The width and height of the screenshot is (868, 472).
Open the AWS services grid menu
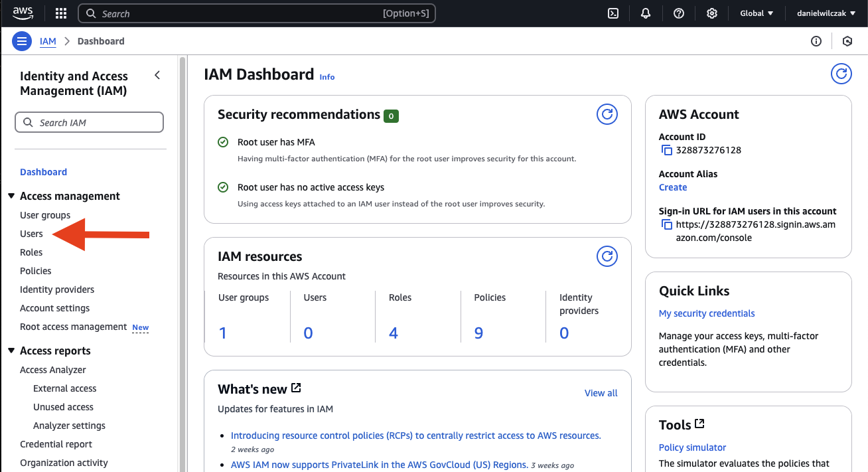tap(61, 13)
